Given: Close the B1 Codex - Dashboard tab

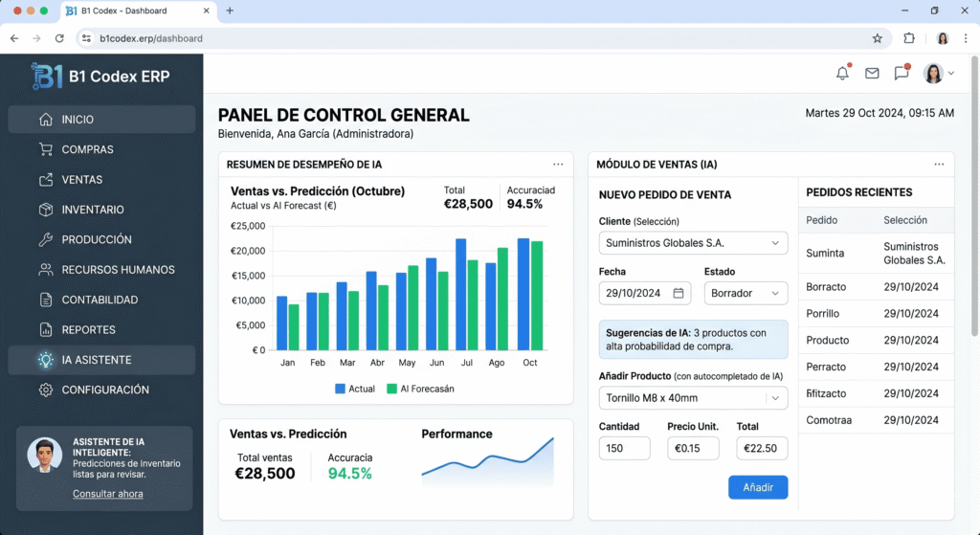Looking at the screenshot, I should coord(207,11).
